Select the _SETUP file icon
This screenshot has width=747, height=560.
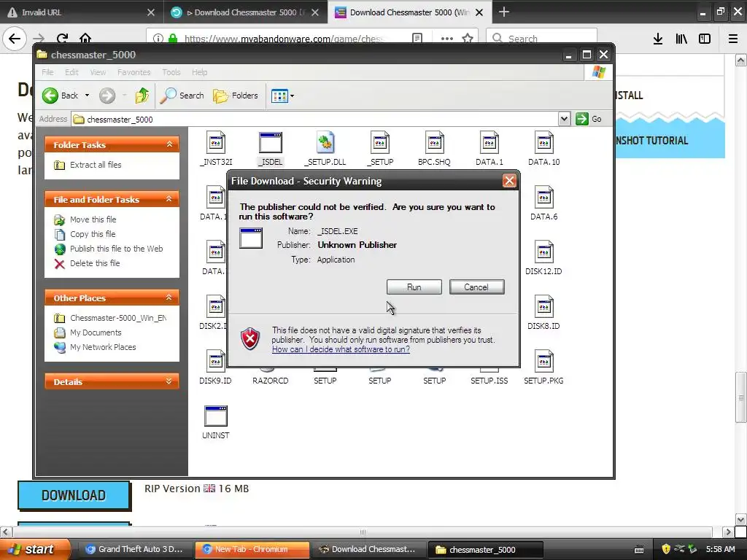379,143
